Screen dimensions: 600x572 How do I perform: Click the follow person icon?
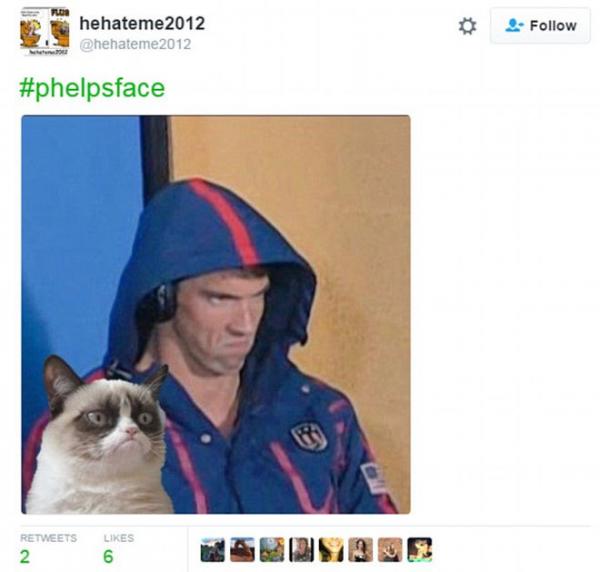[x=514, y=26]
